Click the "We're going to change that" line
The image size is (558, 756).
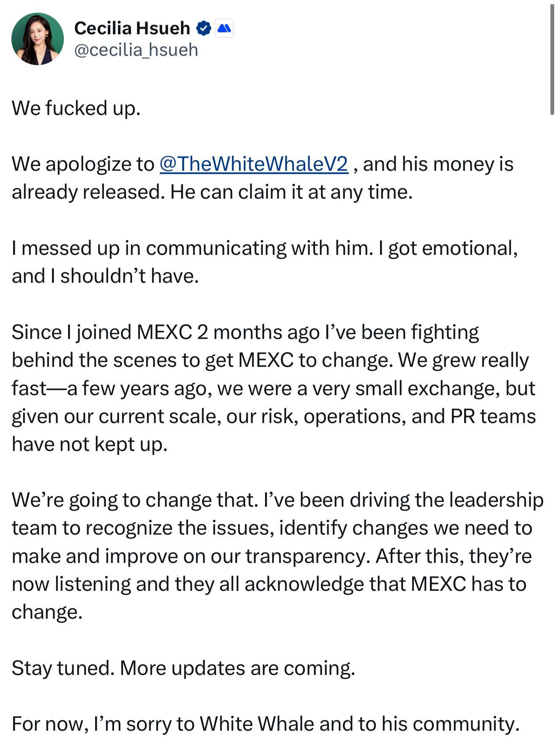pyautogui.click(x=277, y=500)
